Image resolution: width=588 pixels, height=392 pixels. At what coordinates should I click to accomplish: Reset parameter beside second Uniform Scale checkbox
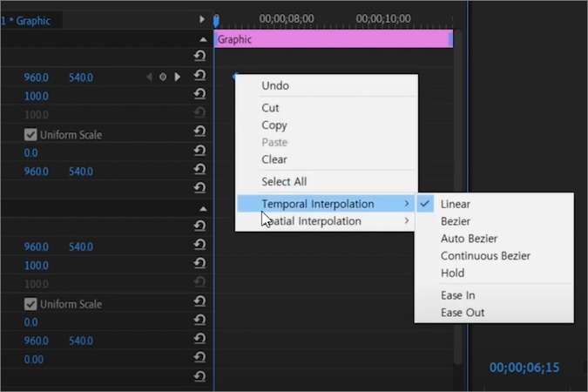[x=199, y=303]
